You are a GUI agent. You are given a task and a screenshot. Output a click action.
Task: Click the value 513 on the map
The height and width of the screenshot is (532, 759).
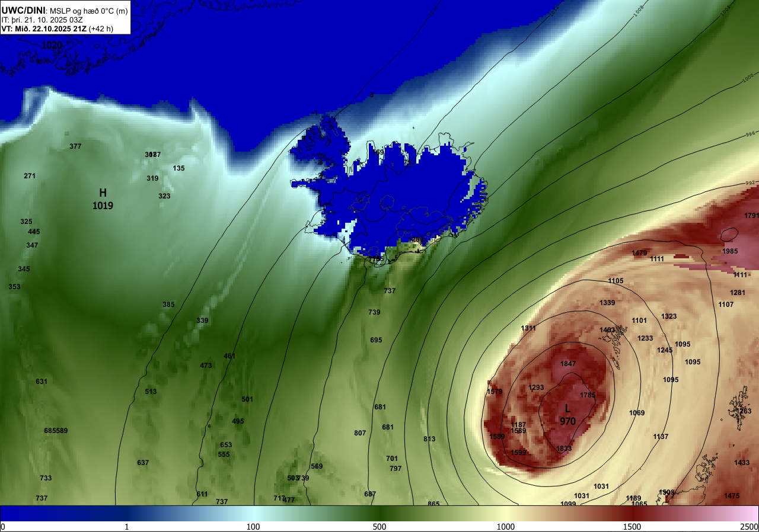[x=151, y=392]
